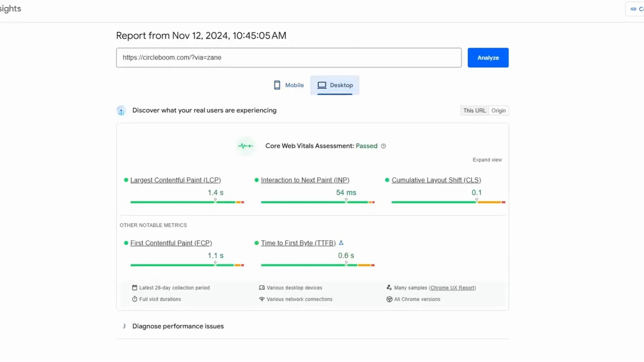This screenshot has height=362, width=644.
Task: Click the stopwatch icon beside Full visit durations
Action: pos(135,299)
